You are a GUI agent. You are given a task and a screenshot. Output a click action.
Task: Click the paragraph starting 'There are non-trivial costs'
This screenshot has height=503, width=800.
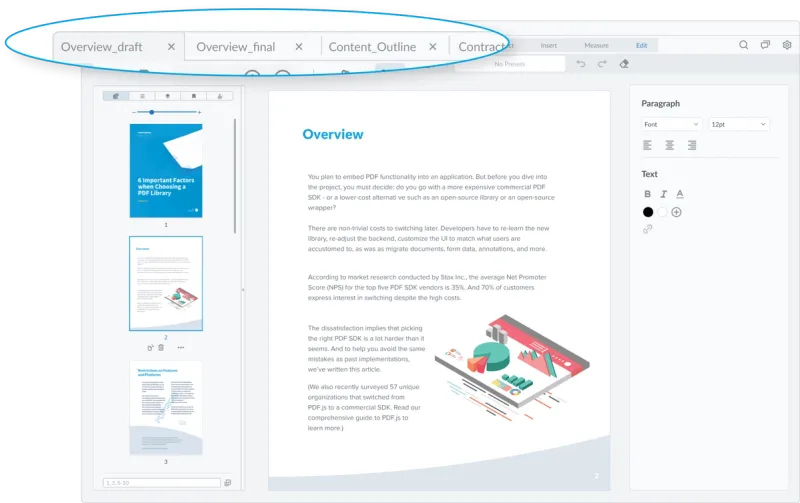(428, 238)
